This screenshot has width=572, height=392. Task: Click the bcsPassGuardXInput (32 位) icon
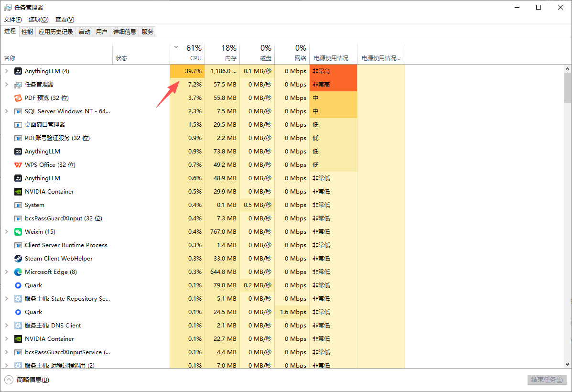(x=18, y=218)
